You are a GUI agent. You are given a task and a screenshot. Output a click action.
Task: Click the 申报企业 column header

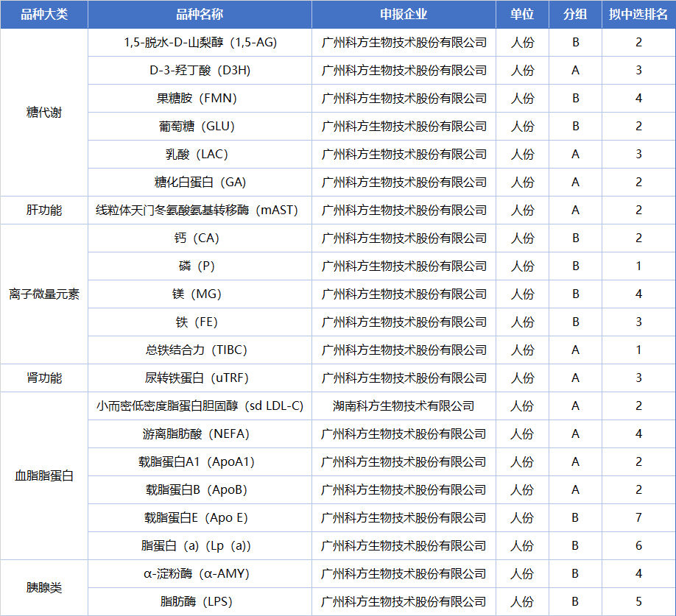pyautogui.click(x=404, y=15)
